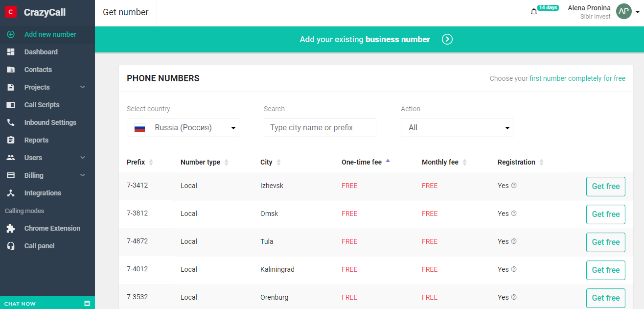Image resolution: width=644 pixels, height=309 pixels.
Task: Open the notifications bell icon
Action: click(x=534, y=12)
